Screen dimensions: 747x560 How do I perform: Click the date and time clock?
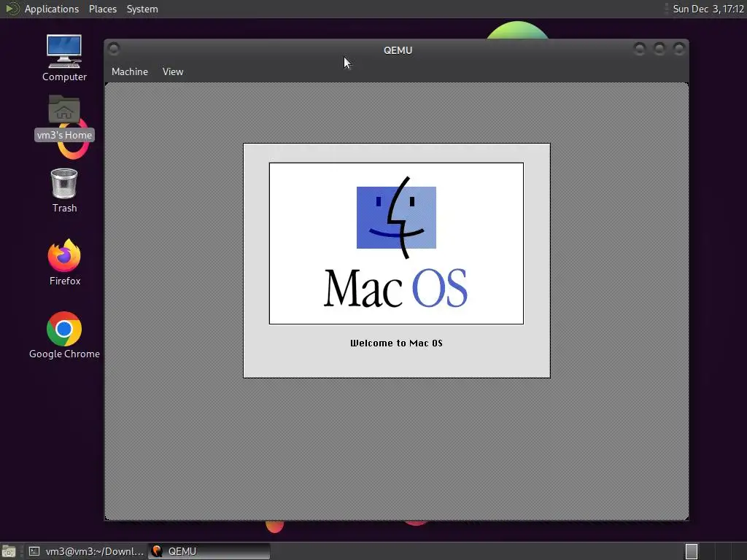[708, 9]
